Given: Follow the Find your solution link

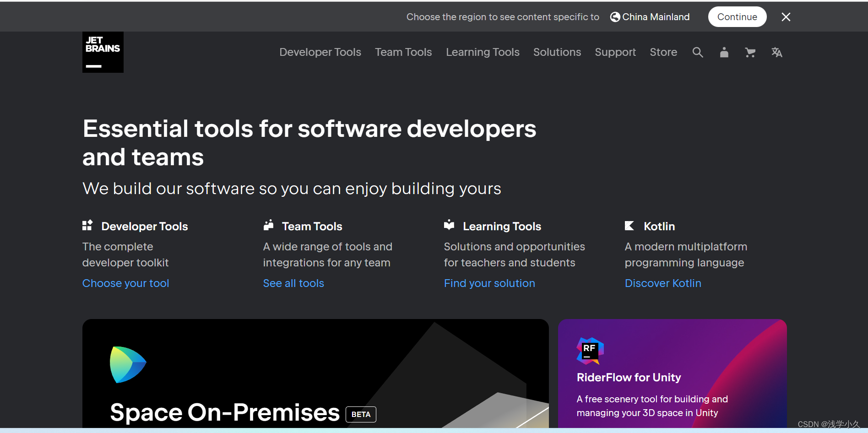Looking at the screenshot, I should (x=489, y=283).
